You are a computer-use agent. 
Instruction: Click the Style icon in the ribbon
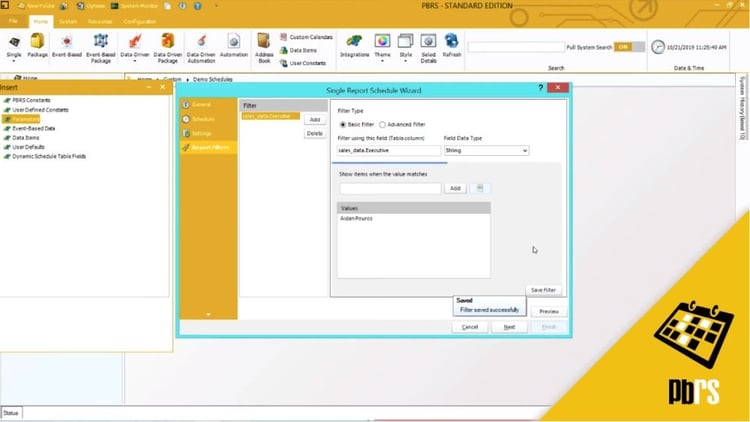click(406, 42)
